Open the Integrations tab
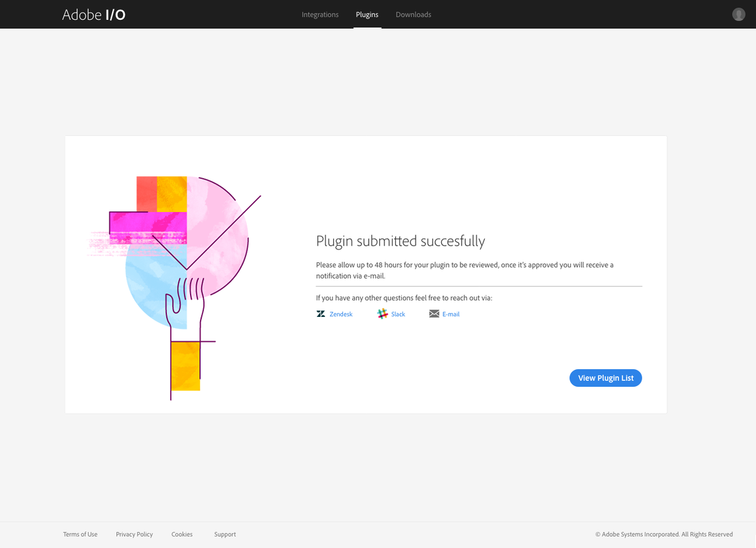This screenshot has height=548, width=756. point(320,15)
